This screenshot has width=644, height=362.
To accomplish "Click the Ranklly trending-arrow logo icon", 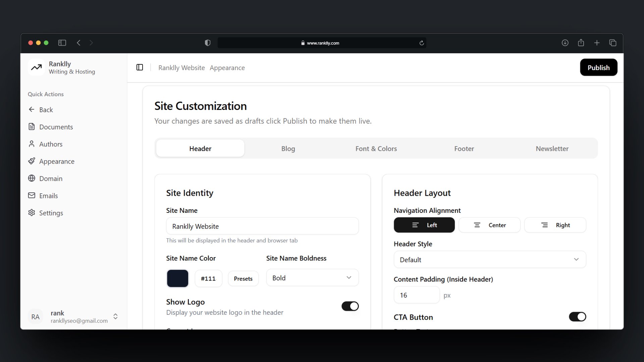I will click(x=36, y=67).
